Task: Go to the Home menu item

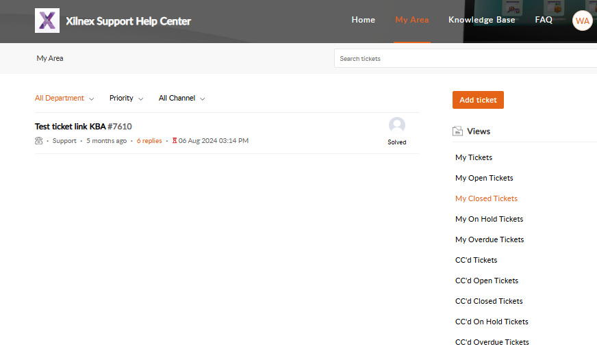Action: pyautogui.click(x=363, y=20)
